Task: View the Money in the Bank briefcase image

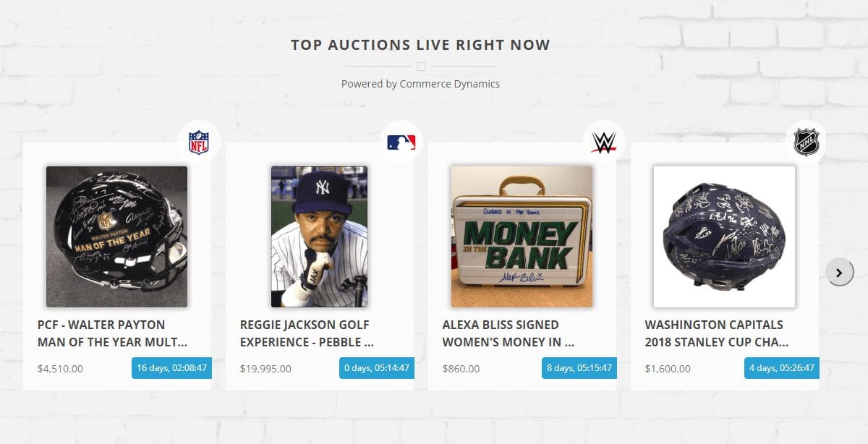Action: [x=522, y=237]
